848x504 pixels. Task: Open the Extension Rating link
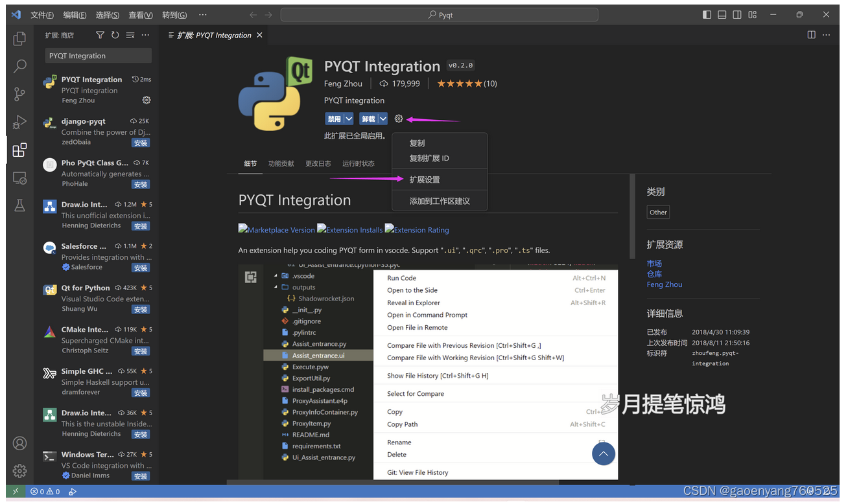click(417, 229)
